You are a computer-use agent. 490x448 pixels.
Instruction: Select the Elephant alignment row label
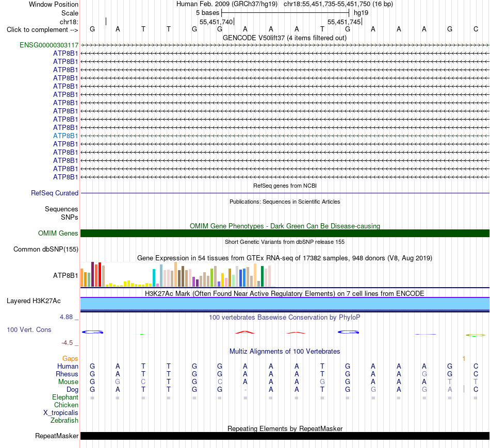65,397
